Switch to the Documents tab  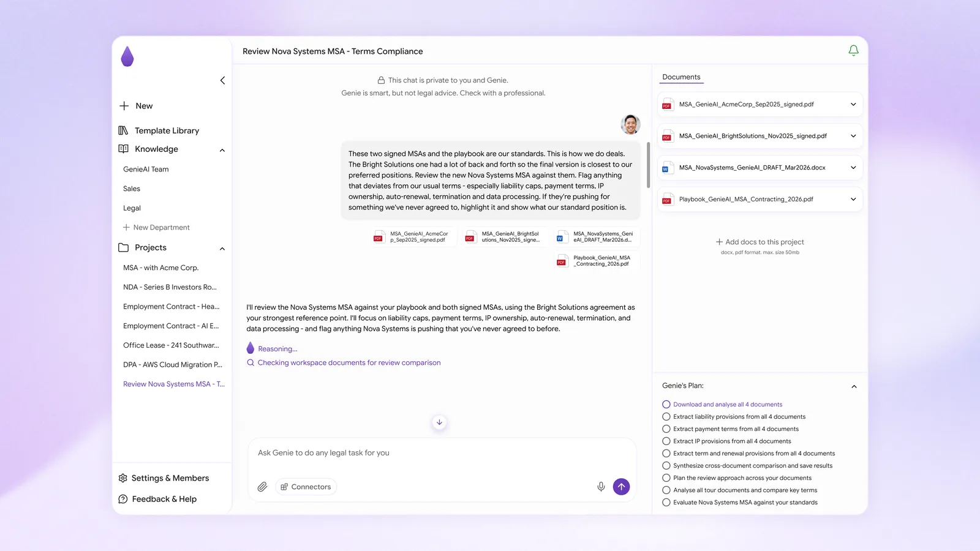coord(681,77)
